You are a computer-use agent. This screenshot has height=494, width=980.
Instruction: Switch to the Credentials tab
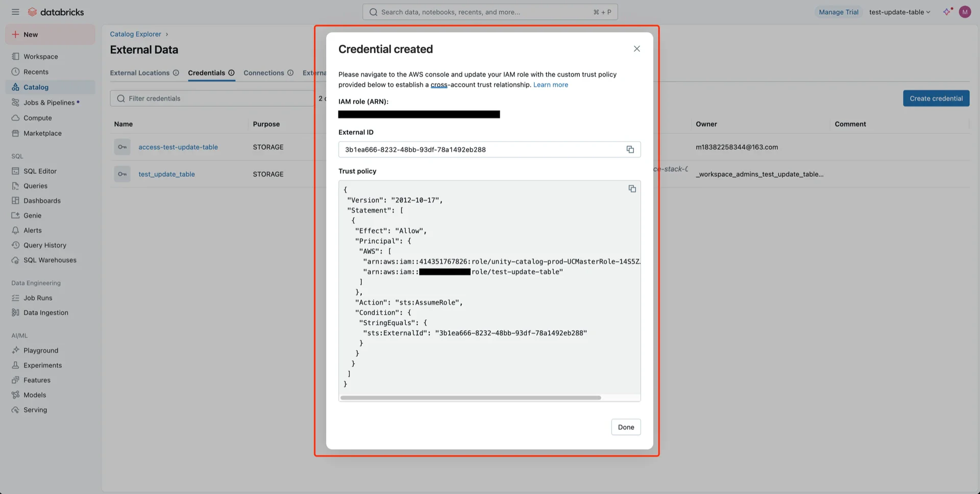(206, 73)
